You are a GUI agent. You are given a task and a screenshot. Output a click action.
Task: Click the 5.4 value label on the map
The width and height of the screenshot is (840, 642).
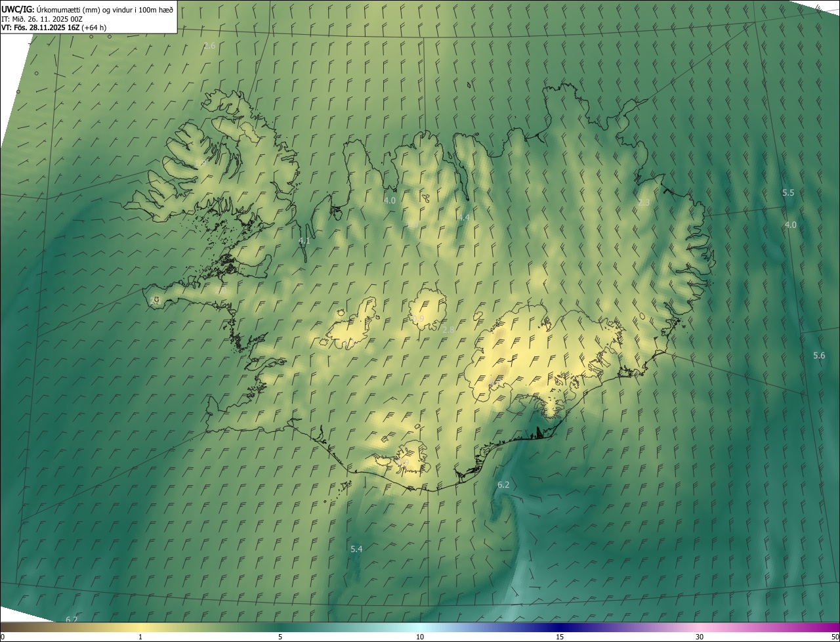click(x=356, y=549)
